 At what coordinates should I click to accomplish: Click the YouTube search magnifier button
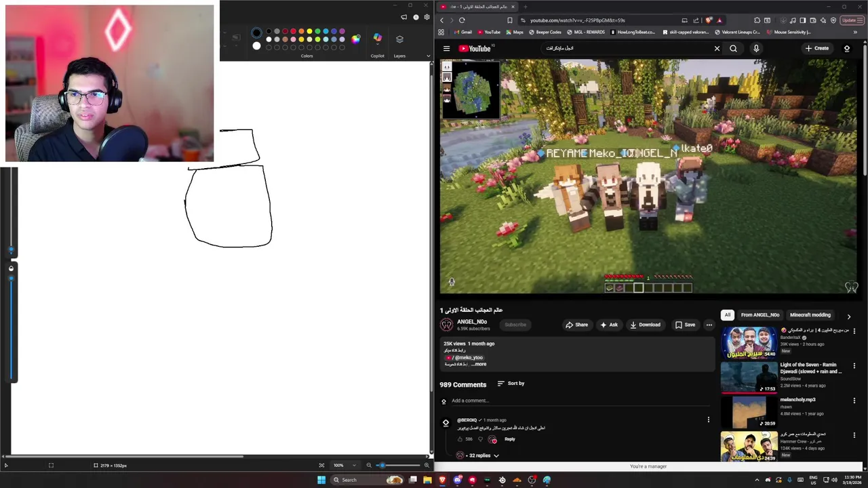[x=733, y=48]
